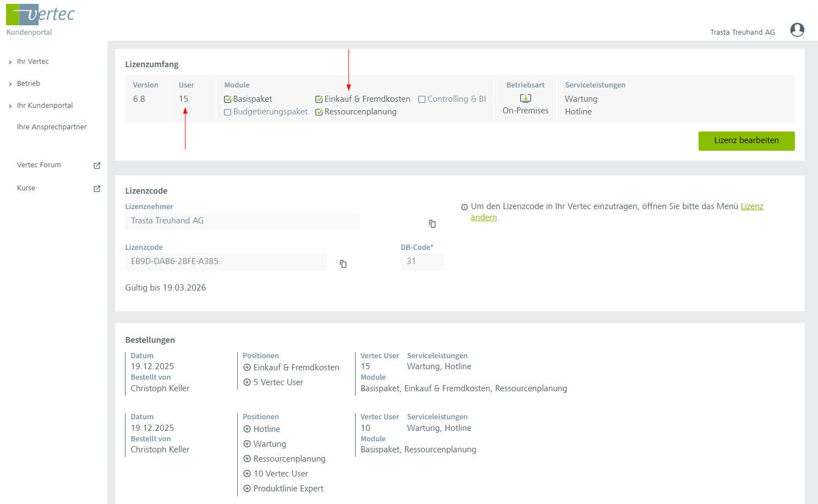Click the plus icon beside Hotline position
Image resolution: width=818 pixels, height=504 pixels.
click(247, 429)
